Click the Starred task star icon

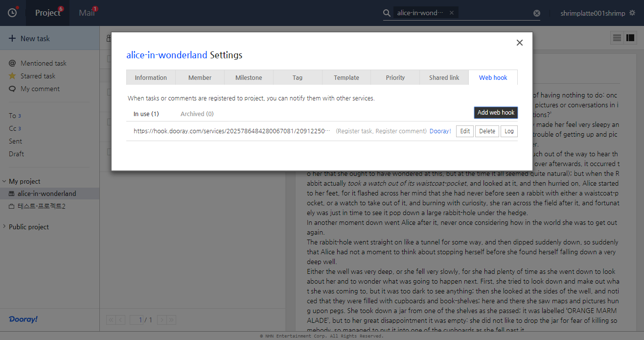(x=12, y=76)
